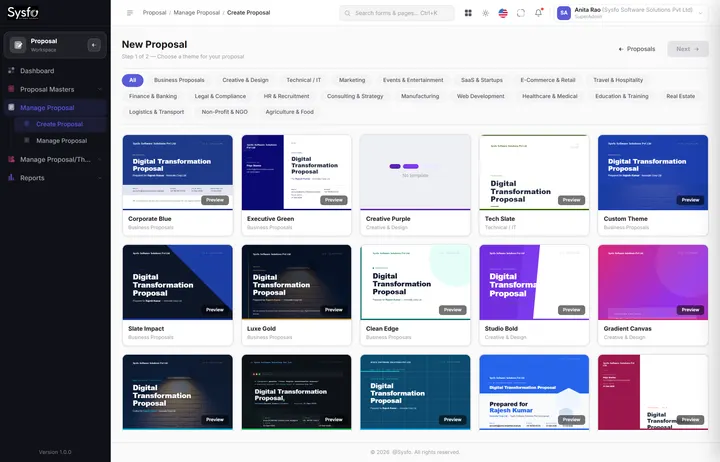Filter by Creative & Design
The image size is (720, 462).
(245, 80)
